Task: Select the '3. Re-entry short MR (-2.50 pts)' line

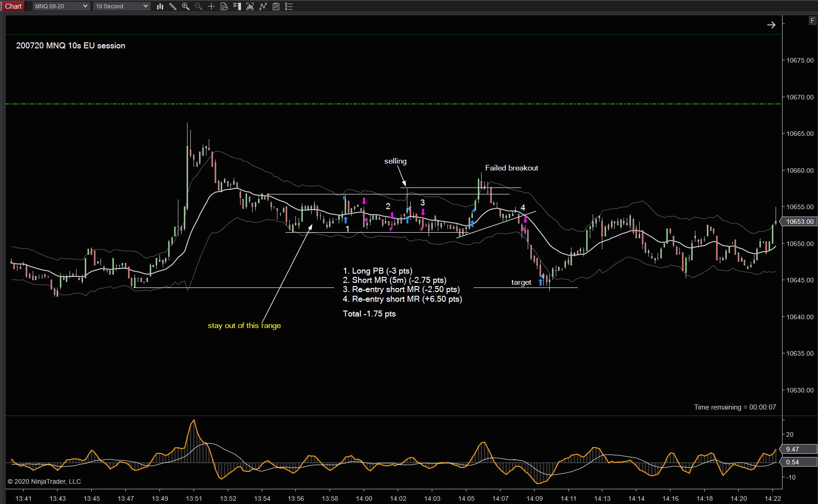Action: [401, 289]
